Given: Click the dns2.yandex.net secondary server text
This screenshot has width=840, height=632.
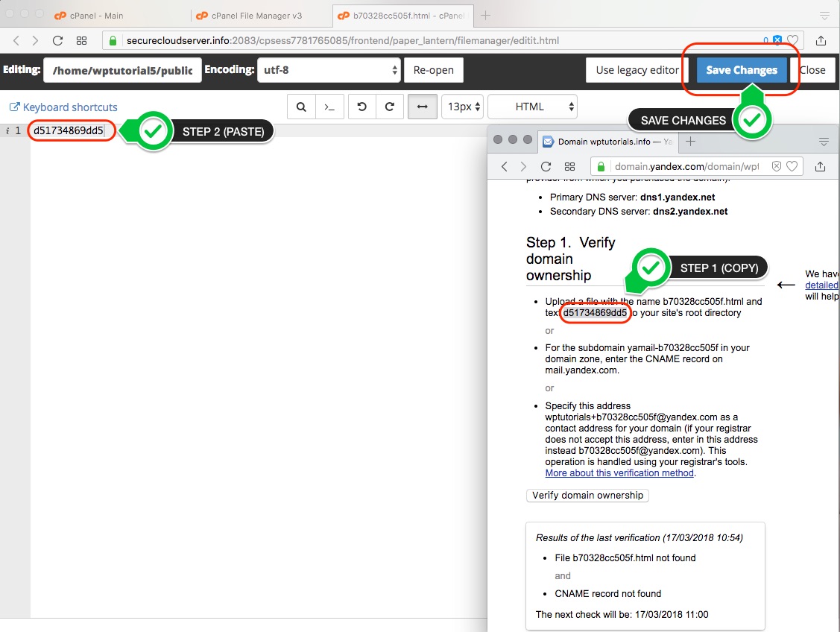Looking at the screenshot, I should point(690,212).
